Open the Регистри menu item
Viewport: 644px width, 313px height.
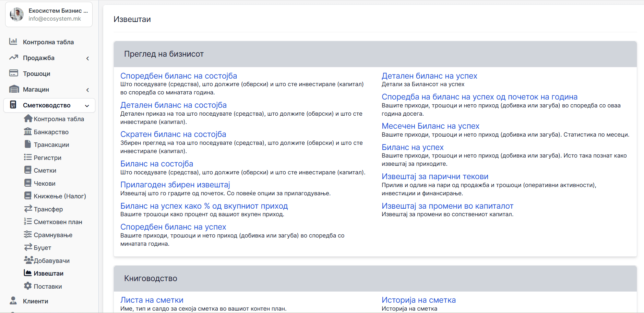point(48,158)
